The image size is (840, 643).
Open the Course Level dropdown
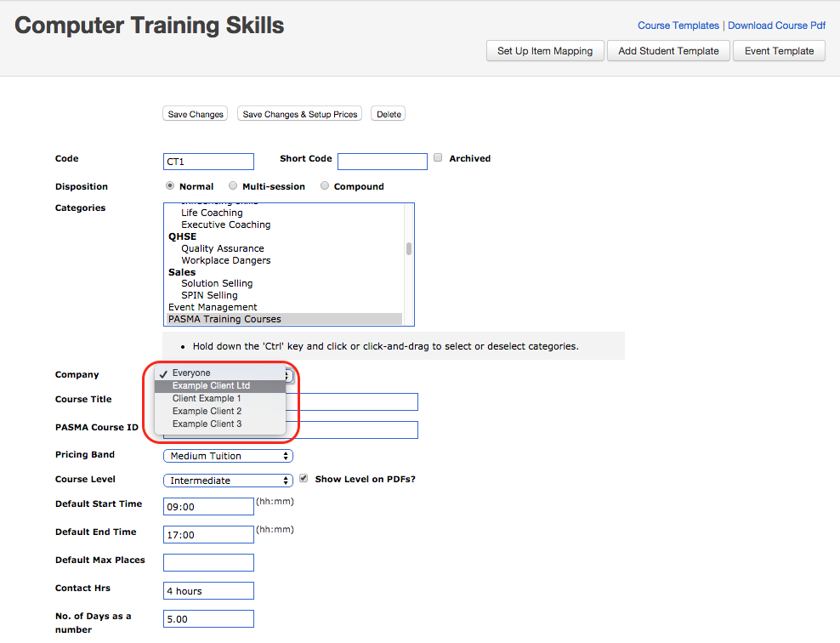pos(228,481)
